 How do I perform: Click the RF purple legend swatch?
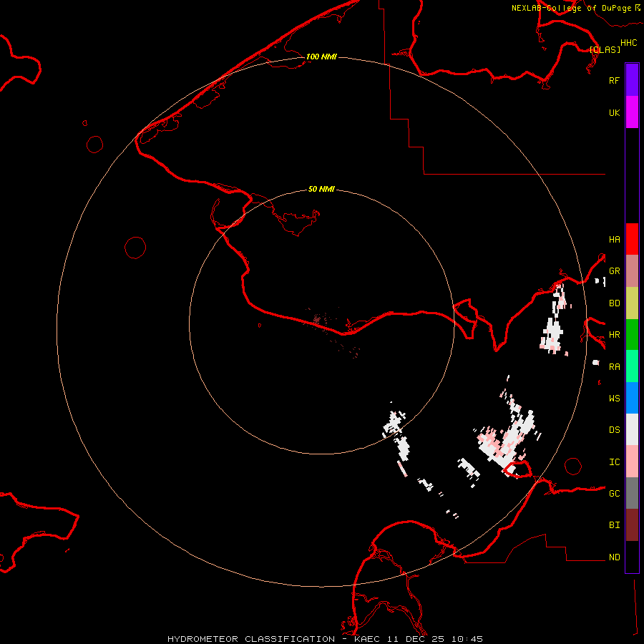coord(632,80)
